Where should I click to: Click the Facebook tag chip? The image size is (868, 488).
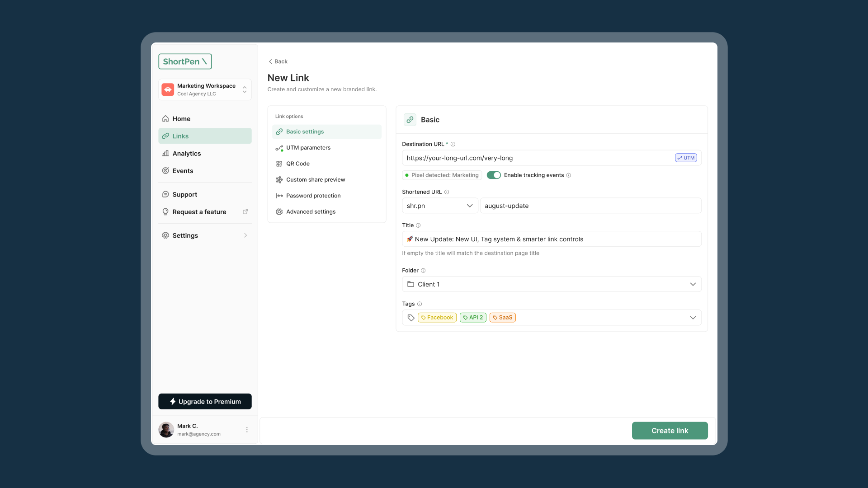pyautogui.click(x=437, y=318)
